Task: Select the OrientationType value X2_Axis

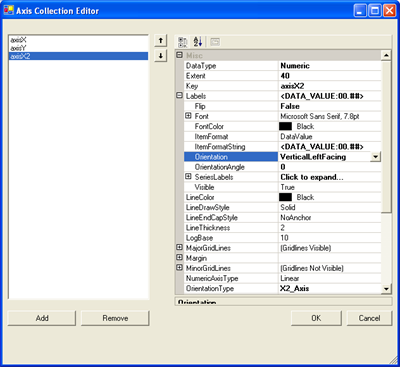Action: click(330, 288)
